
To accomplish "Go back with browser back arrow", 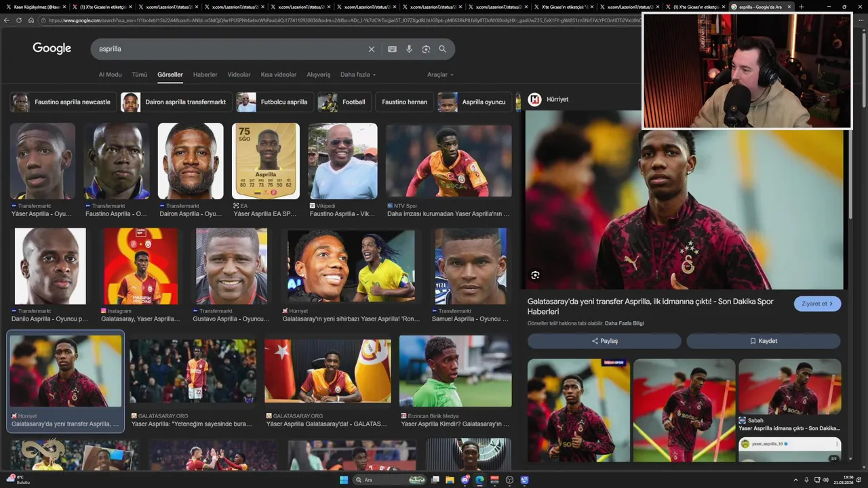I will click(7, 20).
